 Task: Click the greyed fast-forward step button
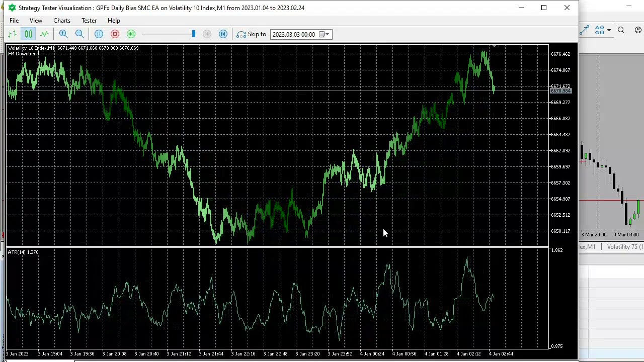click(207, 34)
